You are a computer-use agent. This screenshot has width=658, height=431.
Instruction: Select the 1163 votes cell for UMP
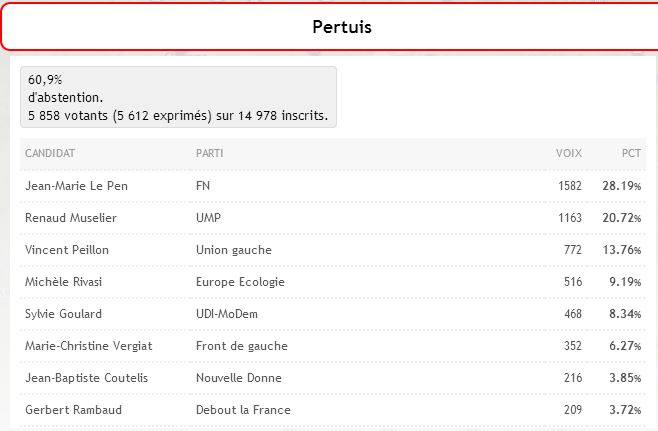coord(570,218)
